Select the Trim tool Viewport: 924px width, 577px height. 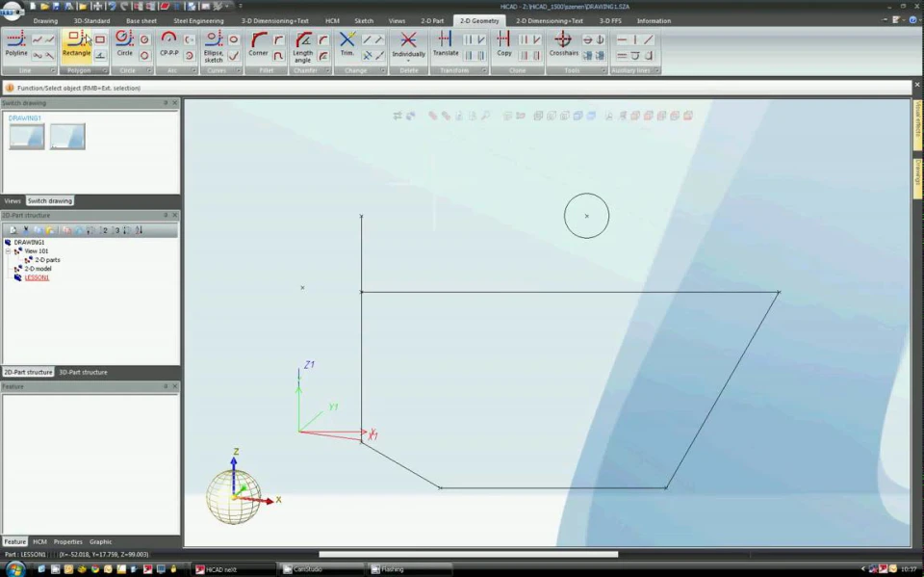coord(347,44)
